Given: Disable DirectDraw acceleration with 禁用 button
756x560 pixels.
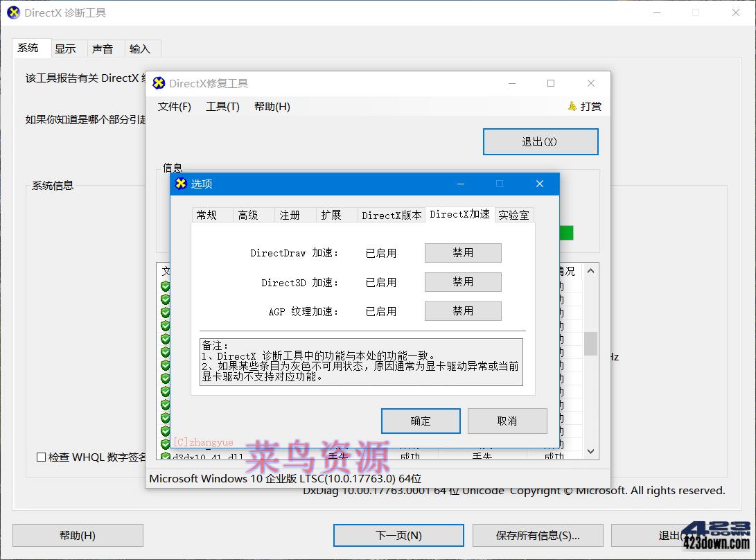Looking at the screenshot, I should [462, 253].
